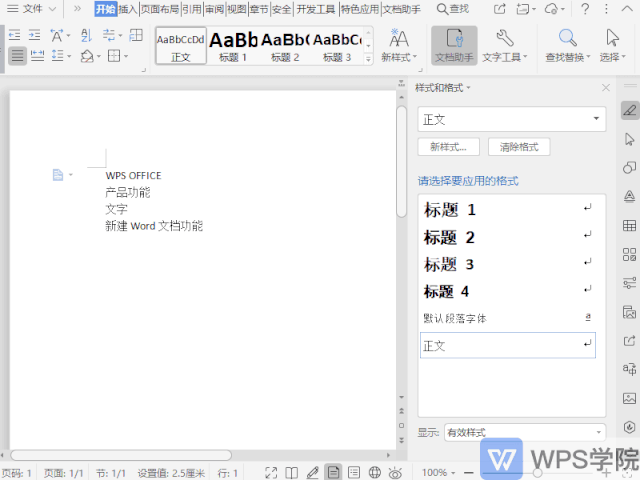Click the selection arrow icon in right sidebar
This screenshot has width=640, height=480.
pos(629,139)
